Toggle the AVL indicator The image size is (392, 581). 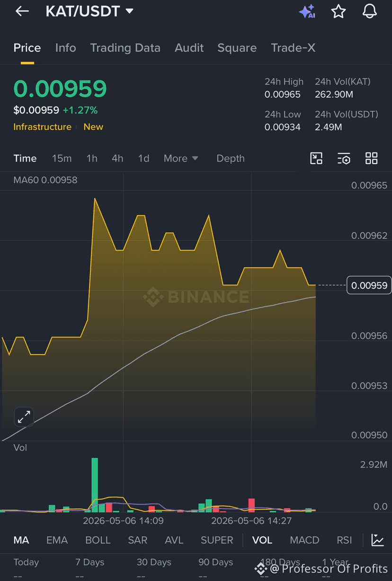click(x=174, y=540)
